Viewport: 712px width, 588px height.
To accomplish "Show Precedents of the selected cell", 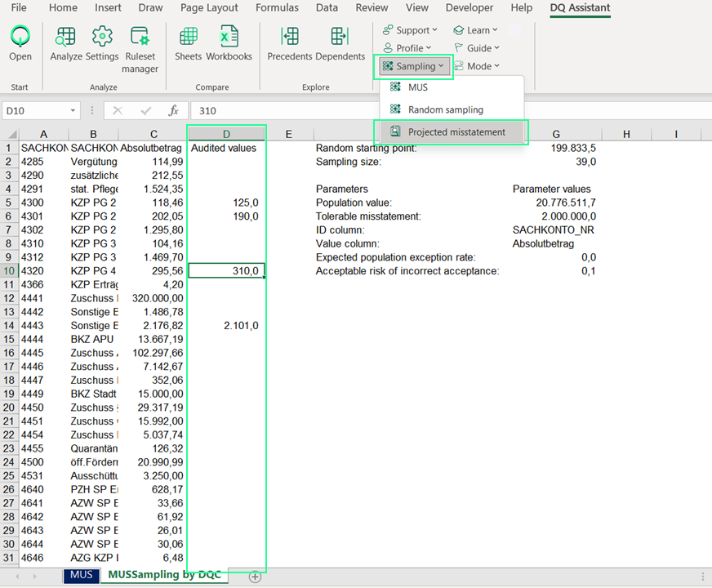I will coord(290,42).
